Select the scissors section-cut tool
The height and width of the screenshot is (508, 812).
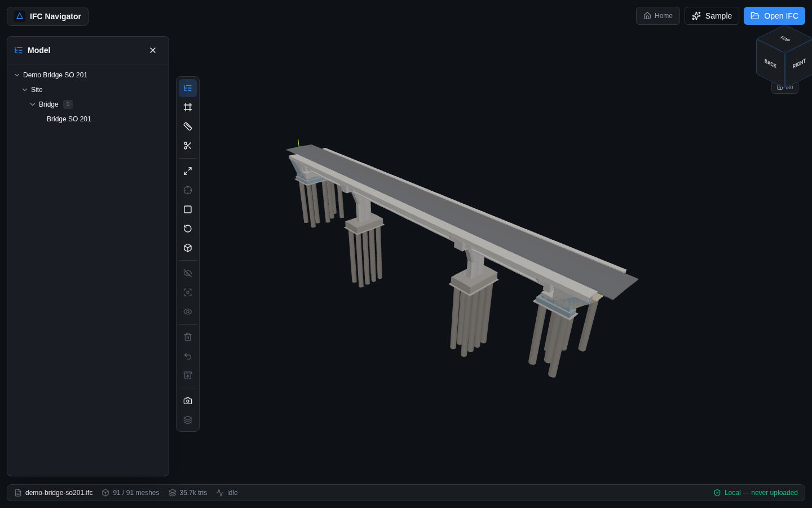click(x=188, y=146)
